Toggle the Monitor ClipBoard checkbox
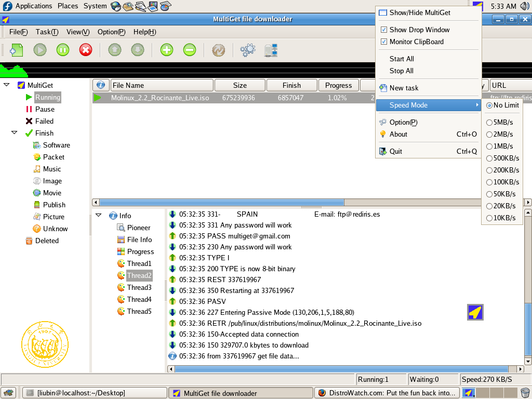532x399 pixels. [384, 42]
